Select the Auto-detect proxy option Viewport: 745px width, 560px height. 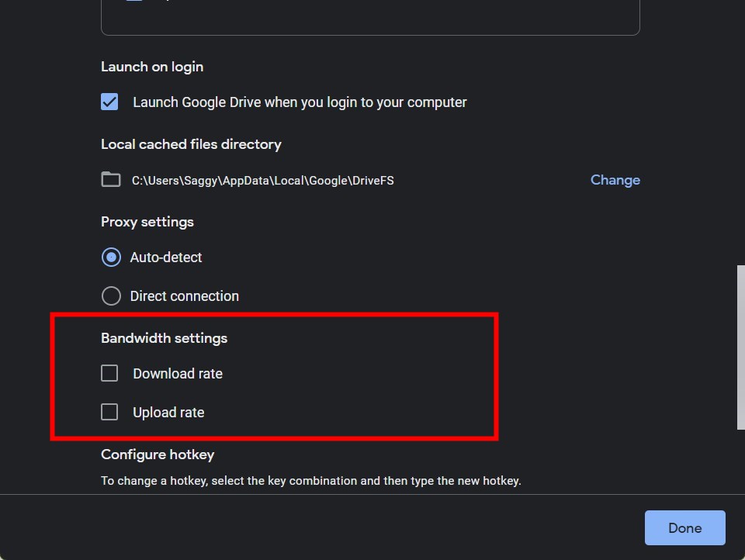(111, 257)
